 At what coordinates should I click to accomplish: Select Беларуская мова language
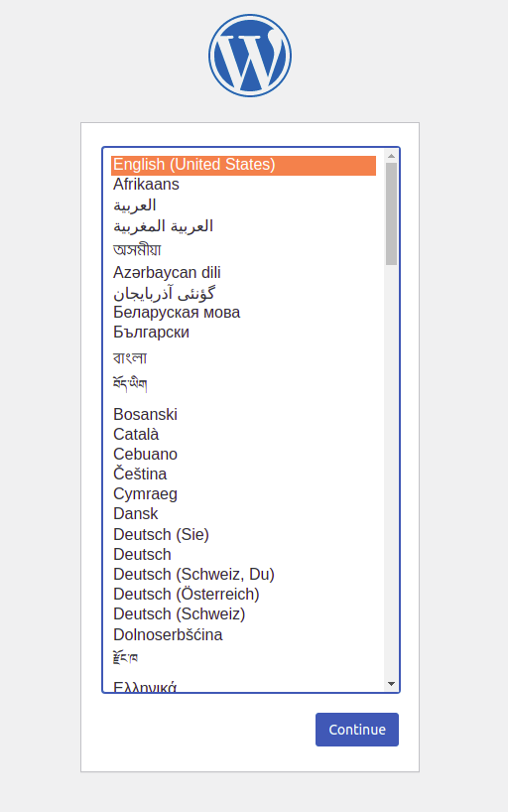(x=243, y=313)
